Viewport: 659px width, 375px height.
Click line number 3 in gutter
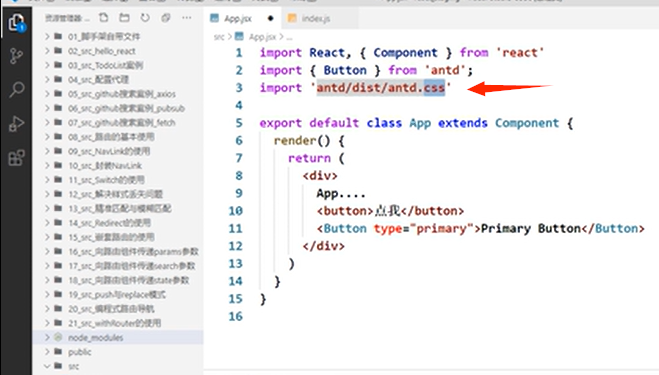[x=239, y=88]
